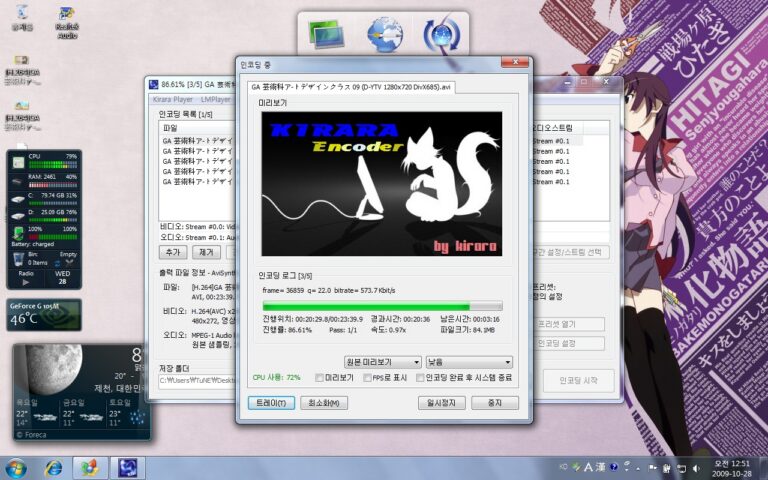Click the 최소화(M) minimize button
The height and width of the screenshot is (480, 768).
pyautogui.click(x=324, y=403)
